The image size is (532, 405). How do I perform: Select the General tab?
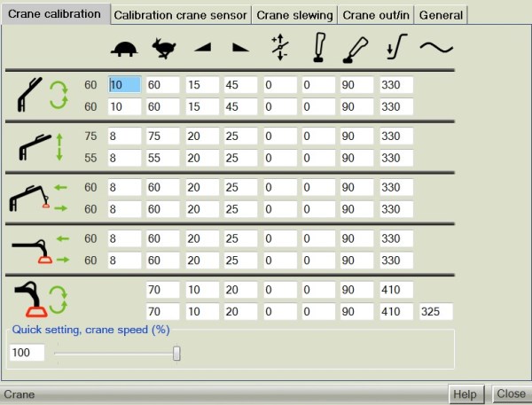pyautogui.click(x=441, y=15)
